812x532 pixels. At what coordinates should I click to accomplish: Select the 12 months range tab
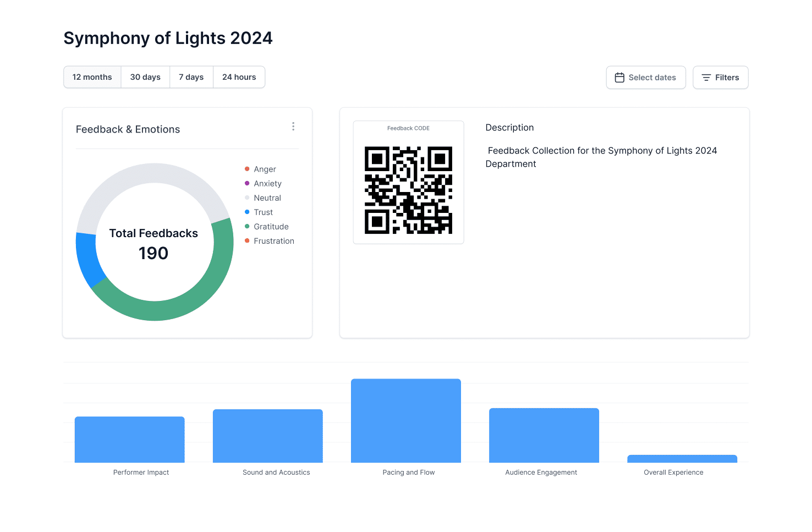[92, 77]
